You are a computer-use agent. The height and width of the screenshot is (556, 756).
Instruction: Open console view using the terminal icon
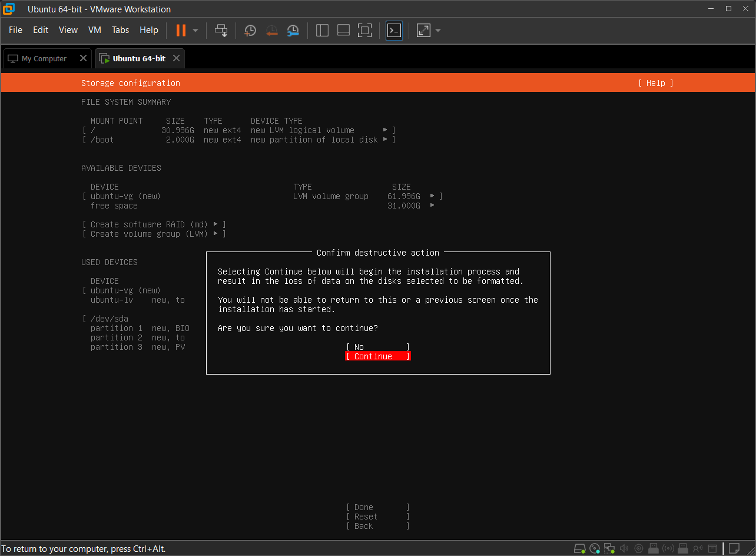coord(394,30)
